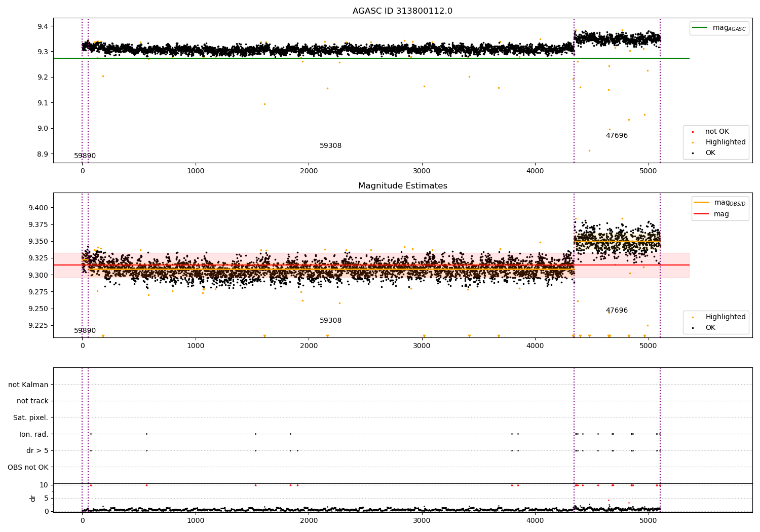The height and width of the screenshot is (532, 760).
Task: Click y-axis tick 8.9 in top panel
Action: click(x=42, y=154)
